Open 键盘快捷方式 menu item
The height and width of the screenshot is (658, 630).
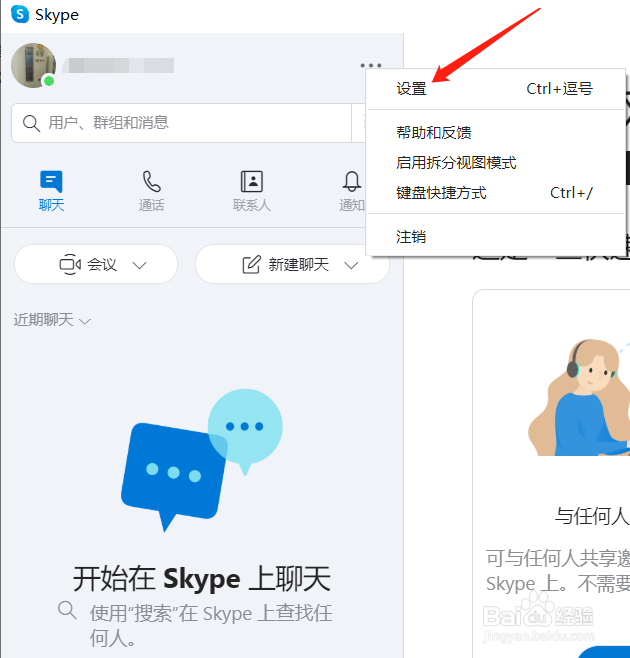click(x=495, y=193)
